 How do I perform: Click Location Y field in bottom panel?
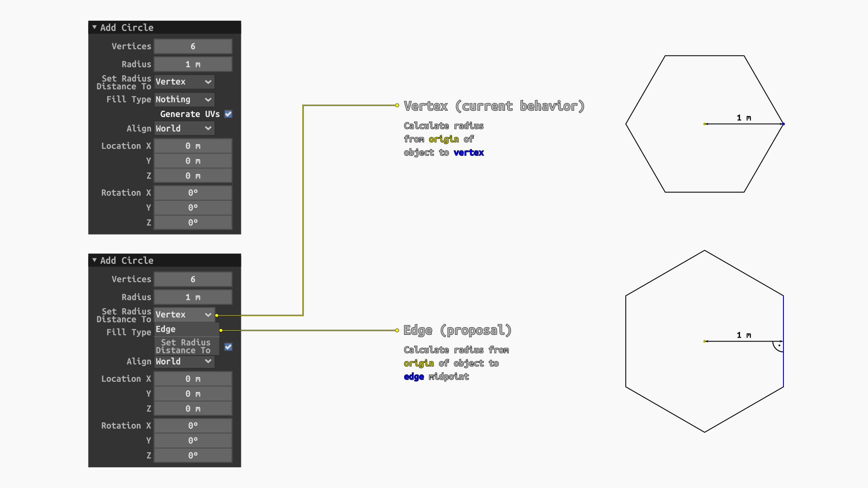point(193,394)
